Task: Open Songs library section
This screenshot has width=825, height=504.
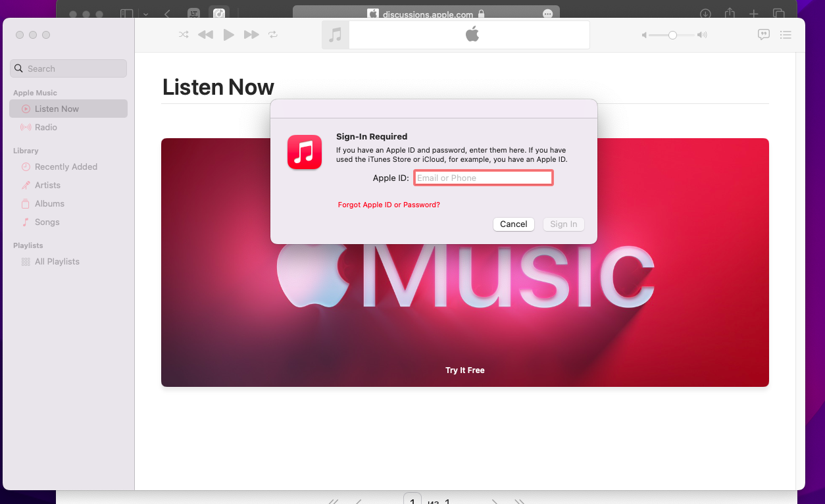Action: click(68, 222)
